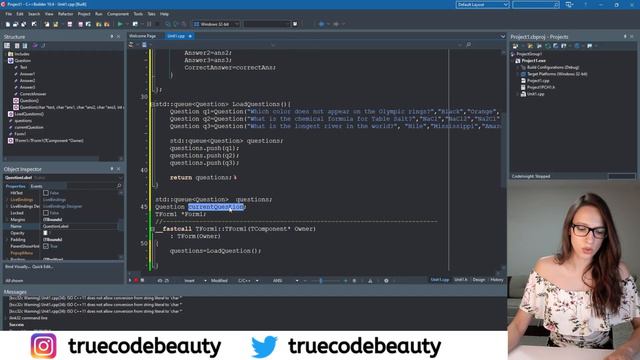Image resolution: width=640 pixels, height=360 pixels.
Task: Switch to the Unit1.h bottom tab
Action: (x=461, y=280)
